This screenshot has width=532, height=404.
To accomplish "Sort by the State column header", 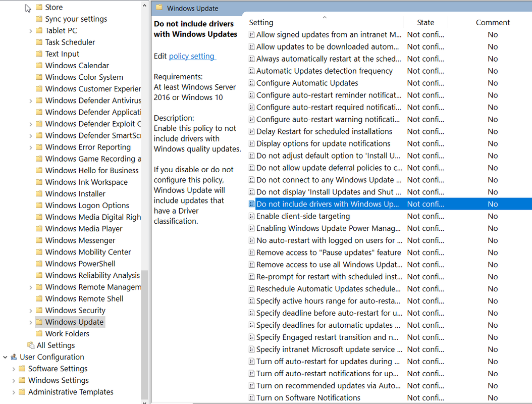I will (425, 22).
